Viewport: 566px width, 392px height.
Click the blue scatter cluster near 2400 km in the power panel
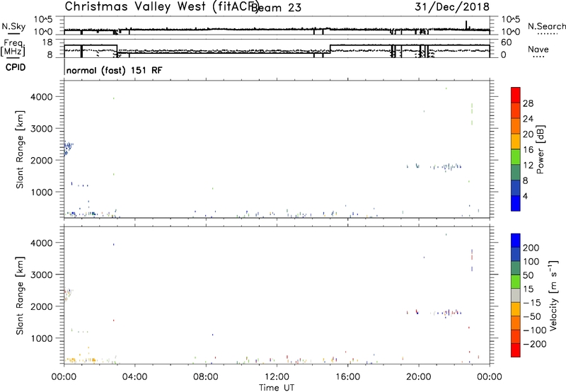pyautogui.click(x=68, y=148)
